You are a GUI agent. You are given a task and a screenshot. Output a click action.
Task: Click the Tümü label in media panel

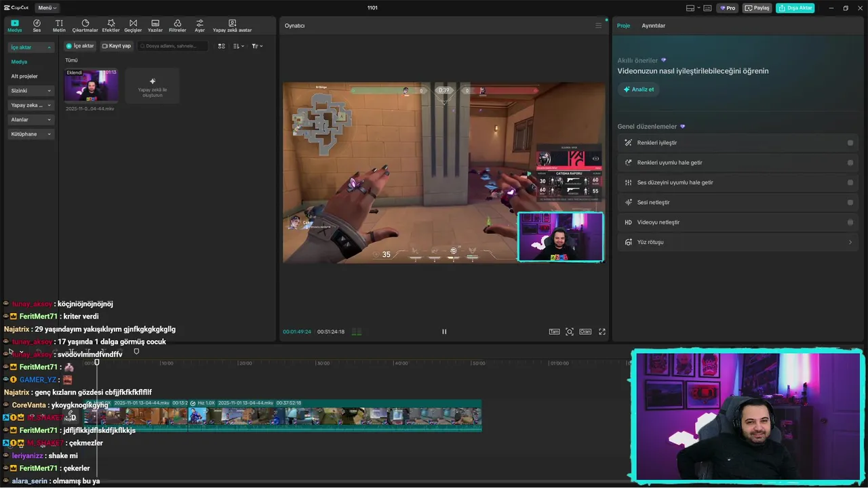click(71, 60)
